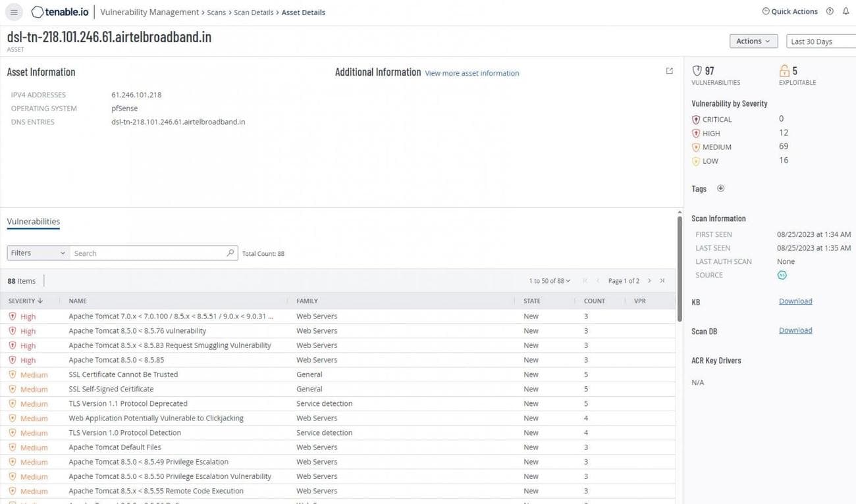Click the Nessus source icon under Scan Information
This screenshot has height=504, width=856.
(x=782, y=275)
